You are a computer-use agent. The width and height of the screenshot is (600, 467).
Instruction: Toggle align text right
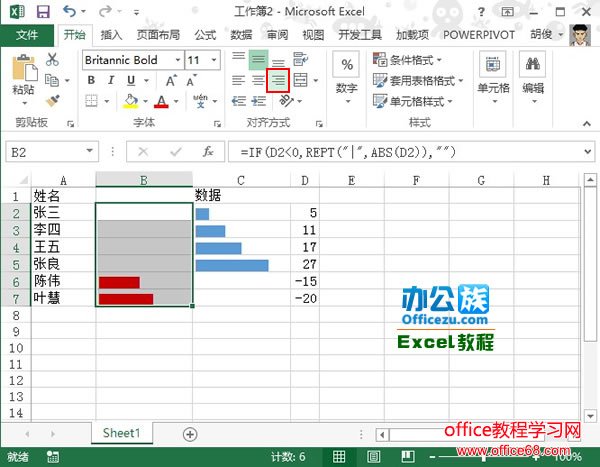pyautogui.click(x=278, y=80)
